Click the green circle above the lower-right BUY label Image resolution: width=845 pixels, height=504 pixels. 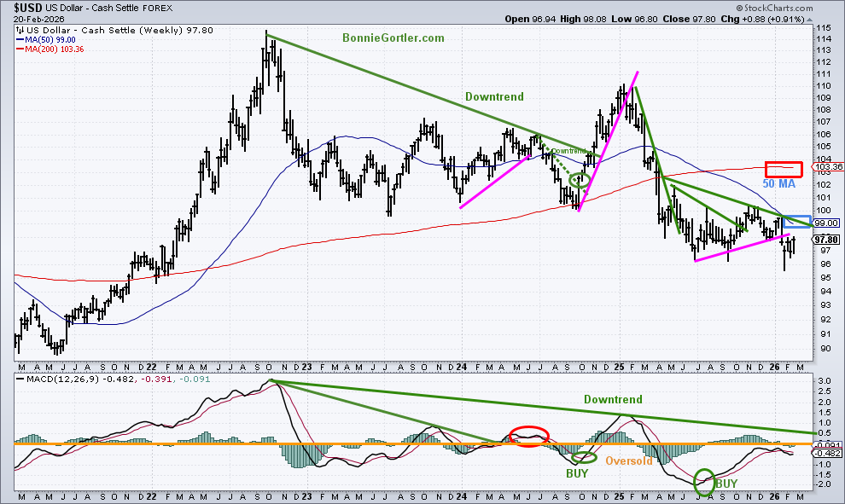704,481
